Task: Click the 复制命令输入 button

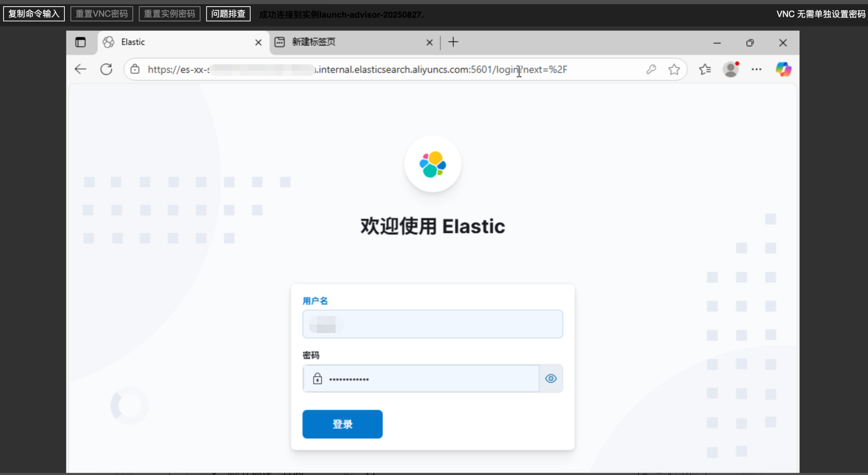Action: [34, 14]
